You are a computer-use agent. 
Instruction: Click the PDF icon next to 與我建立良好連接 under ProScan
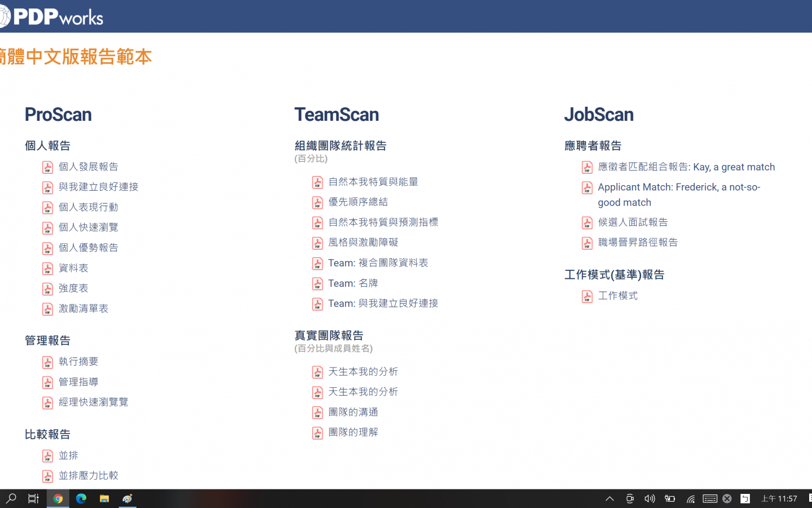click(48, 187)
